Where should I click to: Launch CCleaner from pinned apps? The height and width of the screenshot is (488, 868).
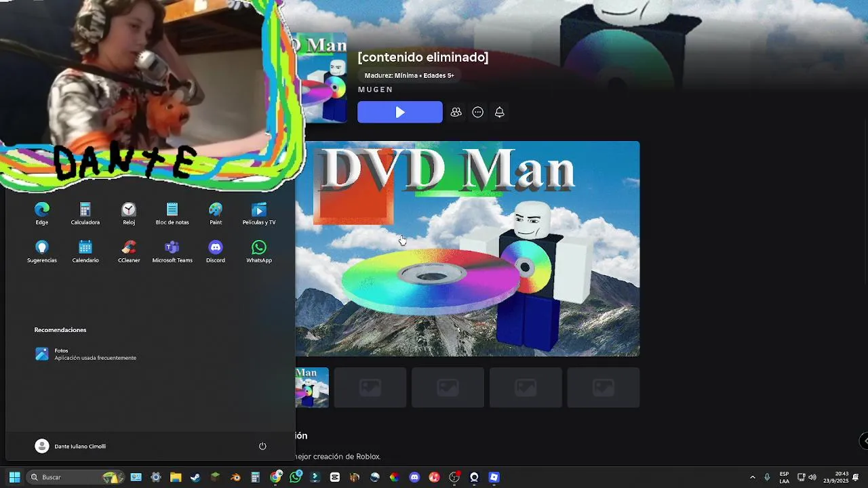point(129,251)
